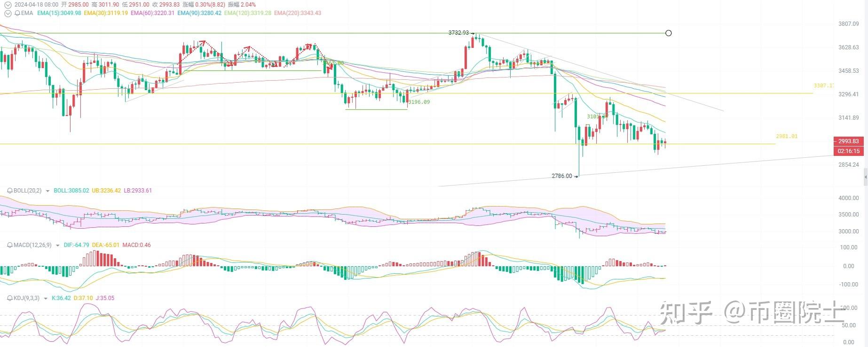
Task: Click the 02:16:15 countdown tag
Action: tap(849, 151)
